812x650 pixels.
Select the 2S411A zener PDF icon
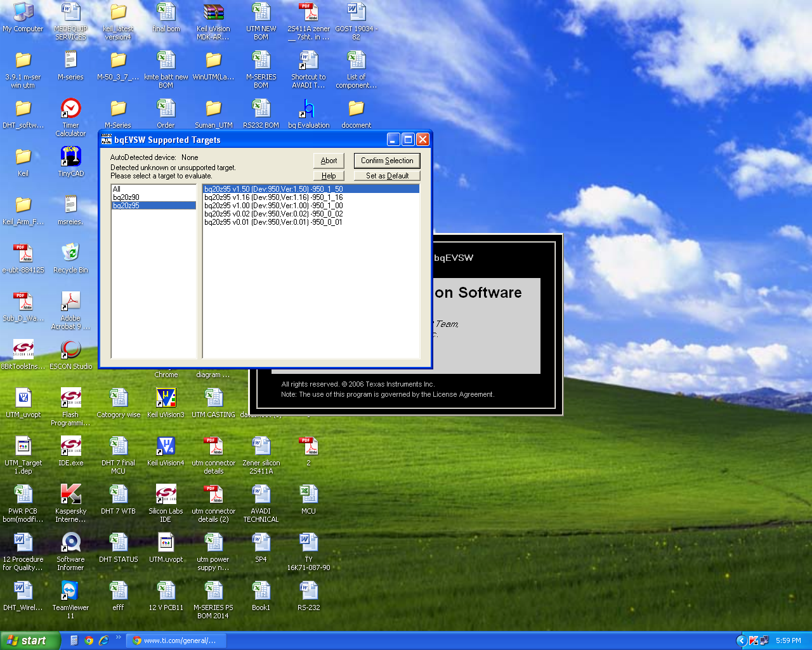(x=308, y=22)
